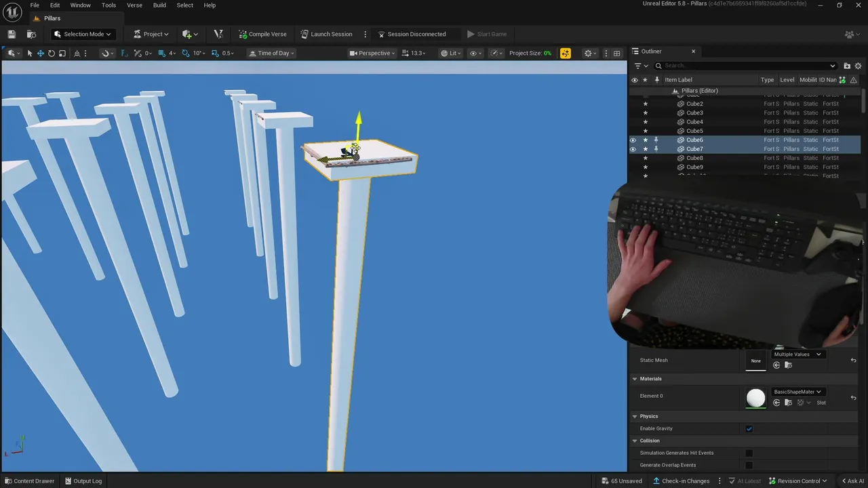The height and width of the screenshot is (488, 868).
Task: Select the Scale tool
Action: pos(62,53)
